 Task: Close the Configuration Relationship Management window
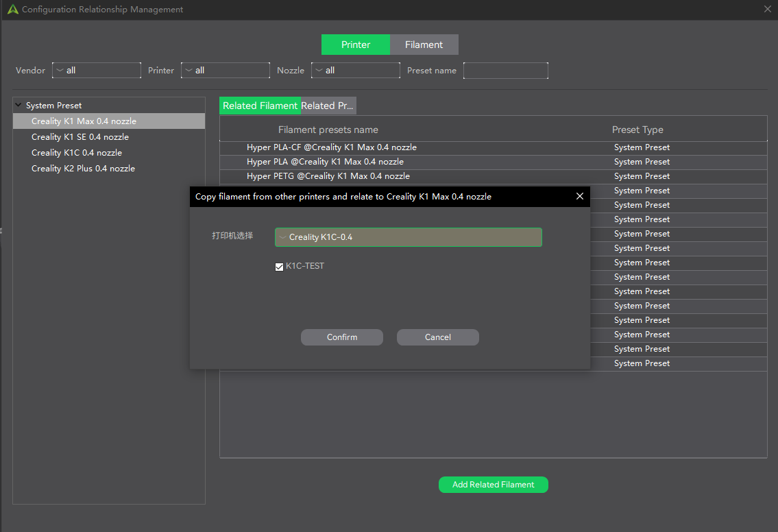pos(767,10)
